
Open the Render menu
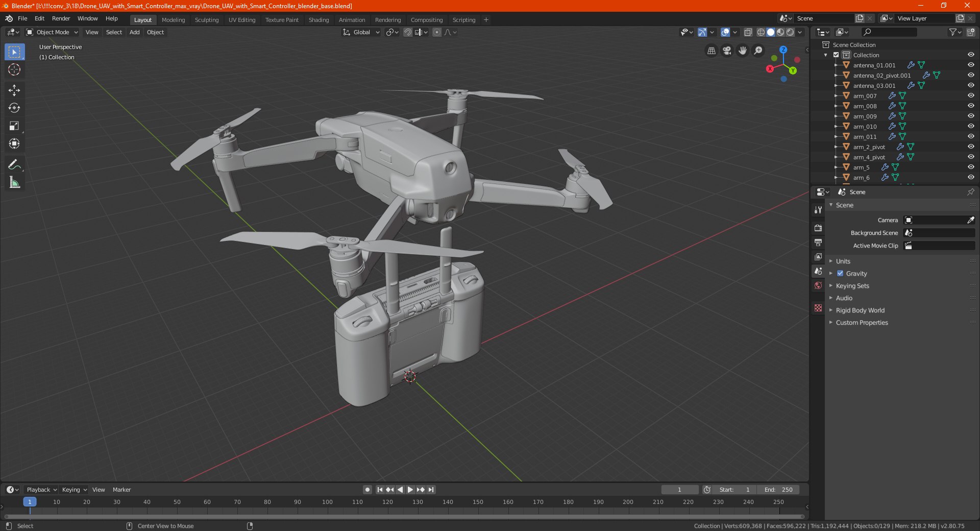pyautogui.click(x=61, y=18)
